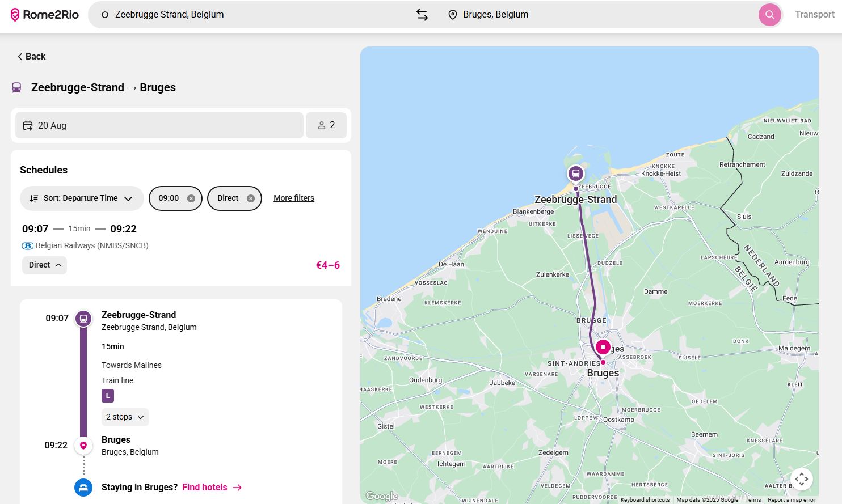Click the purple L train line badge
Screen dimensions: 842x504
108,396
